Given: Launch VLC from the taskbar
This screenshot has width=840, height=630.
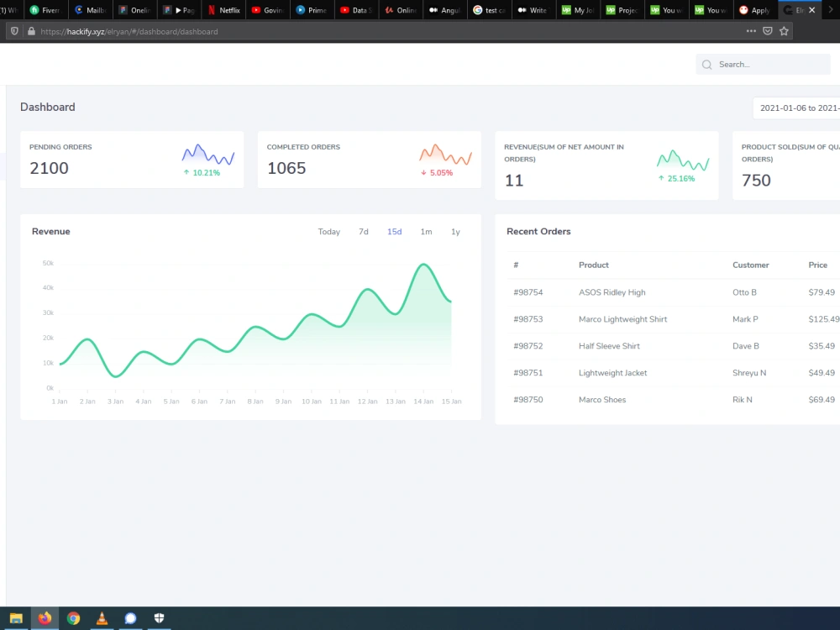Looking at the screenshot, I should tap(102, 618).
